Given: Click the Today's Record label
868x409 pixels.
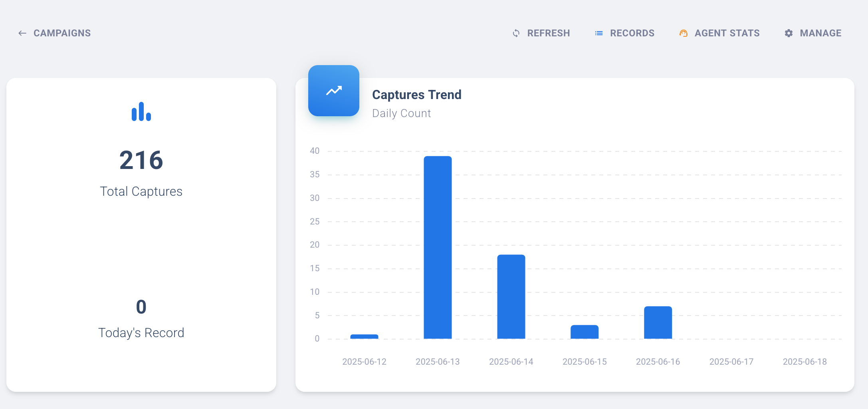Looking at the screenshot, I should tap(141, 333).
